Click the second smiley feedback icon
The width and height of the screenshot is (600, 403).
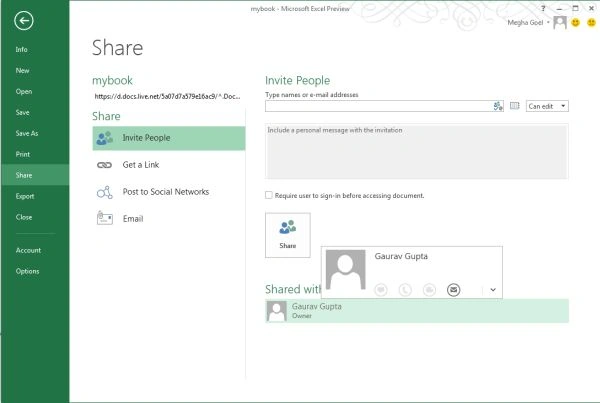[x=592, y=23]
